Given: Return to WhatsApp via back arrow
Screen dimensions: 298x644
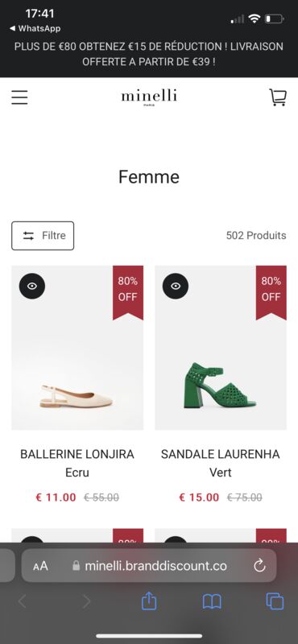Looking at the screenshot, I should coord(35,28).
